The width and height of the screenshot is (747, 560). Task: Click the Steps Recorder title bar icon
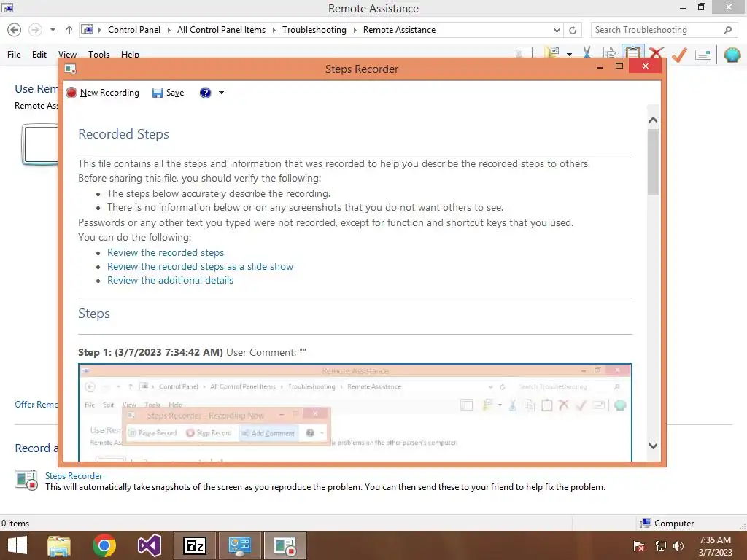click(71, 69)
